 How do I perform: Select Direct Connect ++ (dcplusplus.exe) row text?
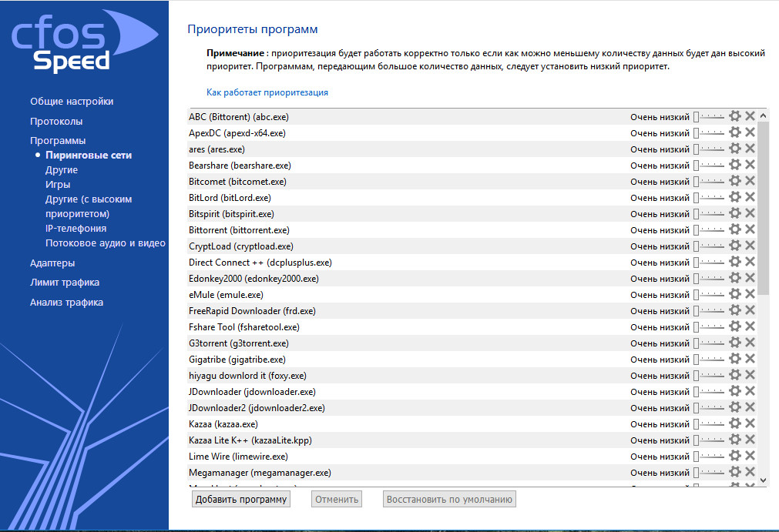pos(260,263)
